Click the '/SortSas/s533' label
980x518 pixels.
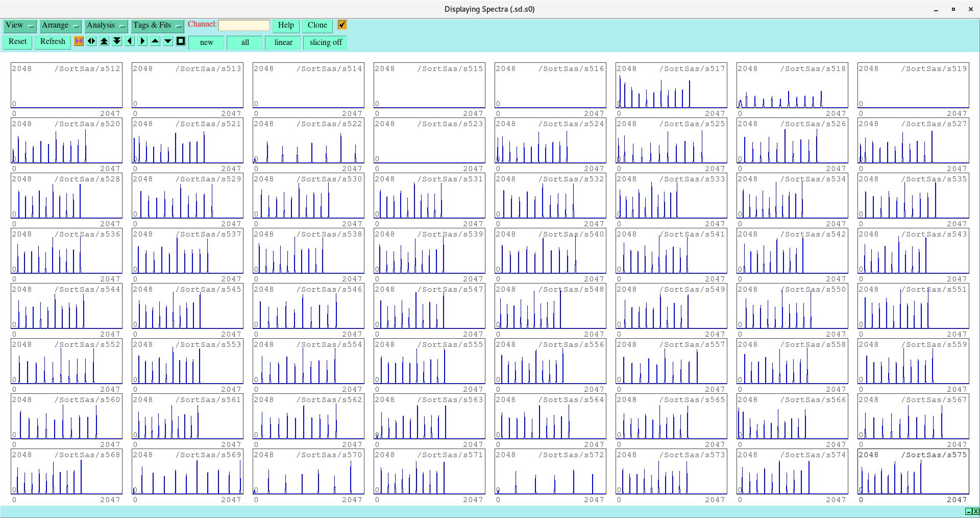pyautogui.click(x=692, y=179)
